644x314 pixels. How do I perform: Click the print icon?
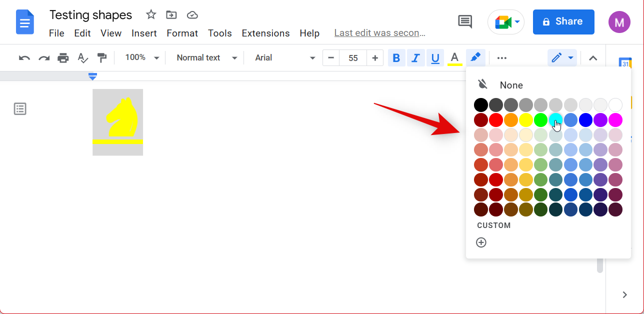click(63, 58)
